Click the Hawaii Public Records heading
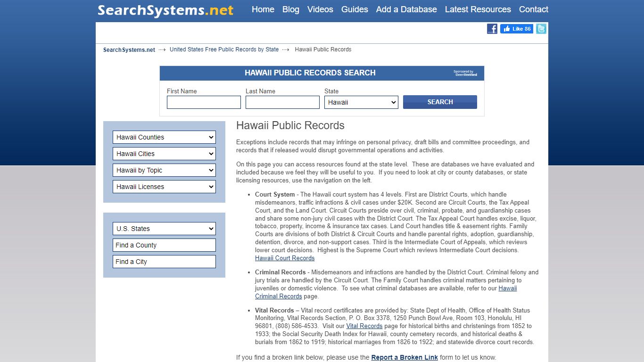The height and width of the screenshot is (362, 644). [x=290, y=125]
